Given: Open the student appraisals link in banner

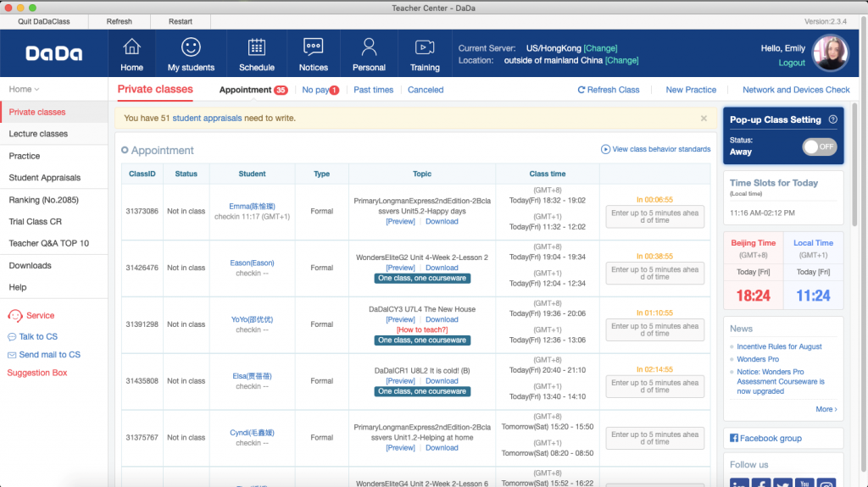Looking at the screenshot, I should pos(207,118).
